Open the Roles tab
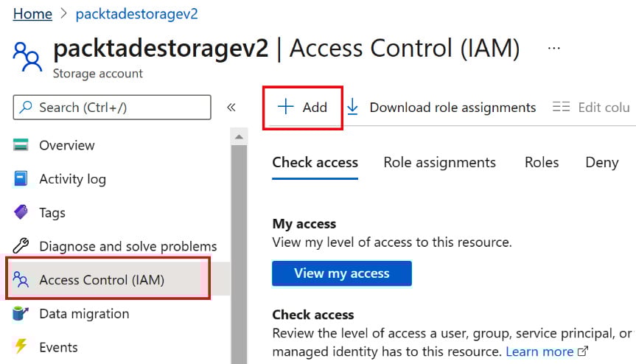Viewport: 636px width, 364px height. click(x=542, y=163)
